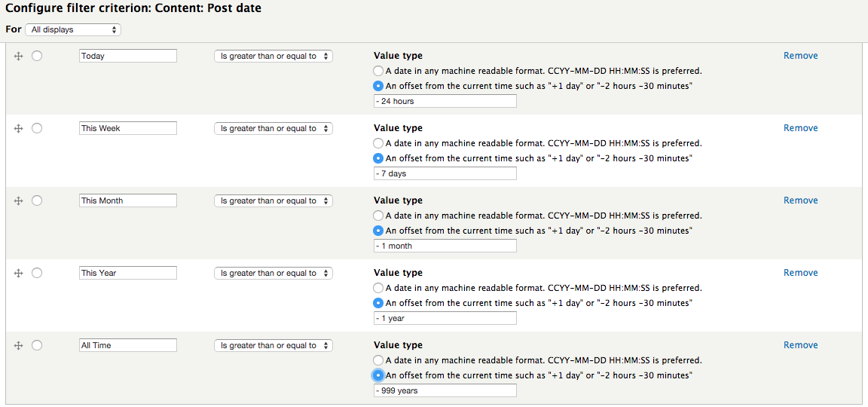Click Remove link for All Time row

[800, 345]
